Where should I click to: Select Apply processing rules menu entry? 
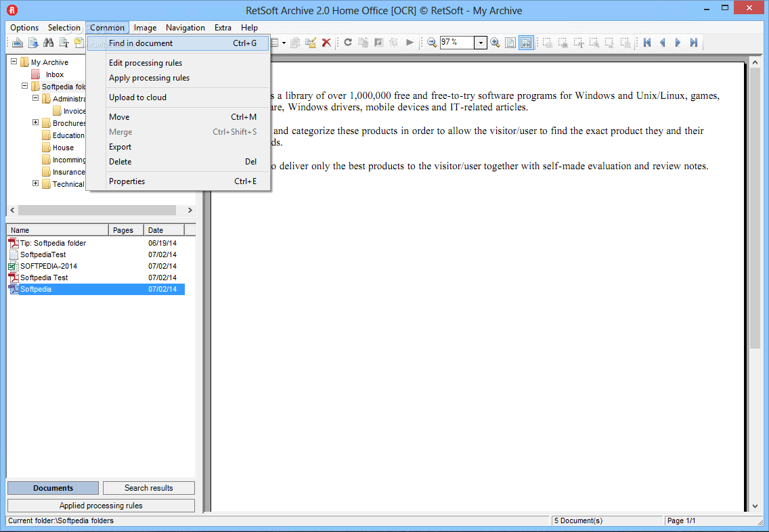click(x=178, y=77)
